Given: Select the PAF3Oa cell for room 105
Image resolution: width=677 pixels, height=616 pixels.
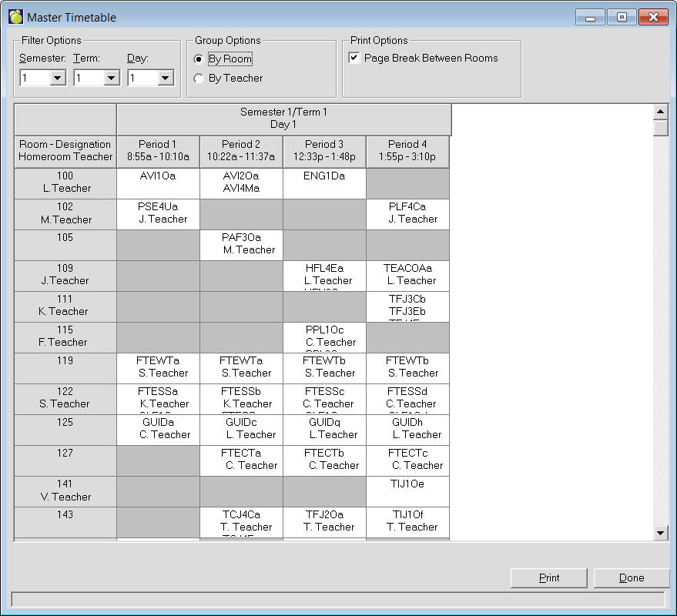Looking at the screenshot, I should (241, 245).
